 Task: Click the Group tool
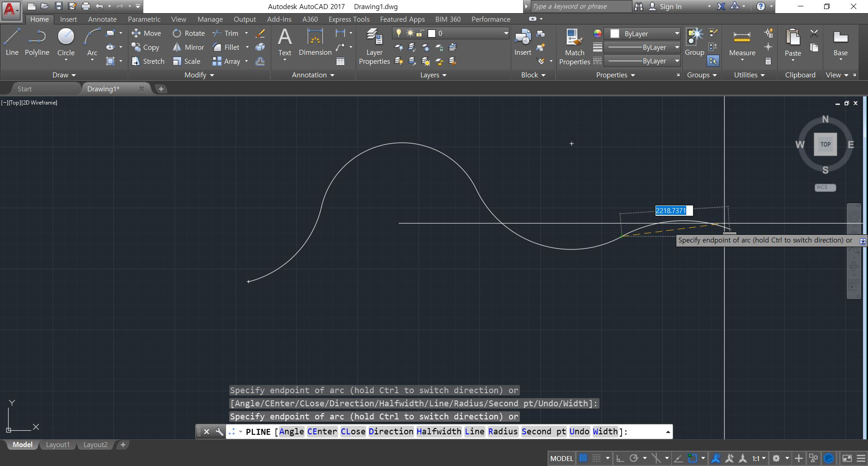[x=694, y=42]
